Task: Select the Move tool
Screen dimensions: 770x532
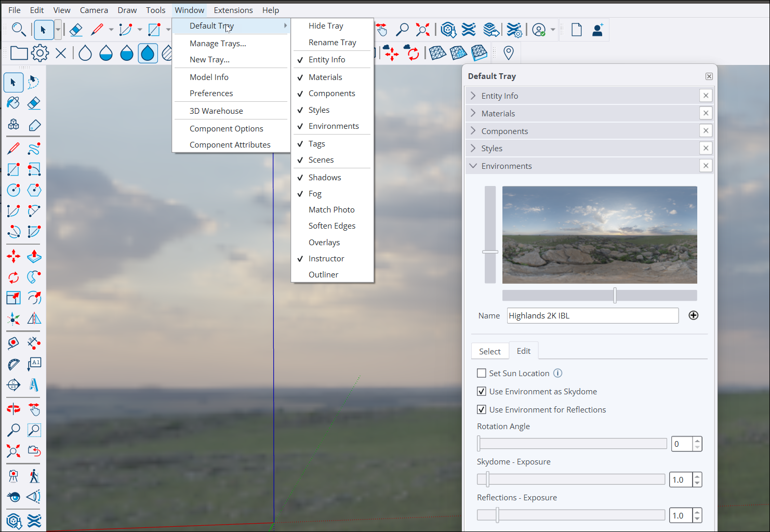Action: (13, 256)
